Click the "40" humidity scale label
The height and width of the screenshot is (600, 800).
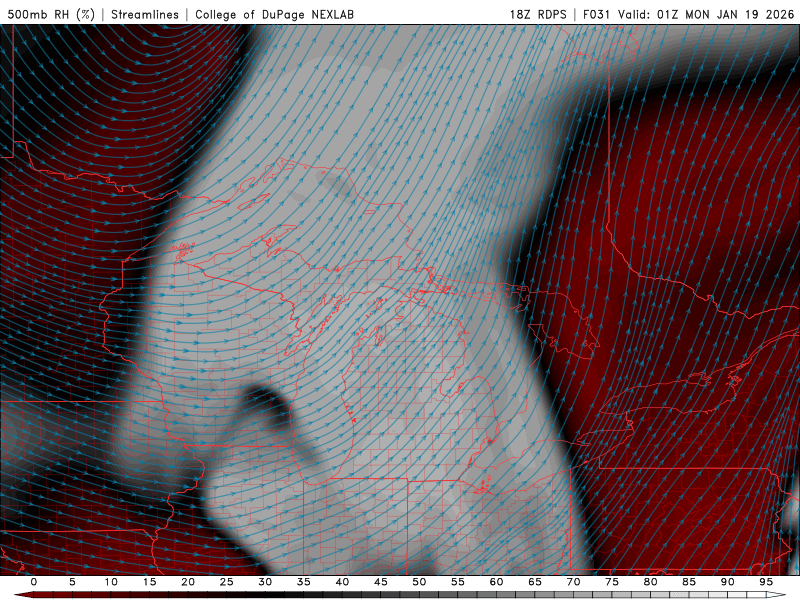click(x=342, y=582)
